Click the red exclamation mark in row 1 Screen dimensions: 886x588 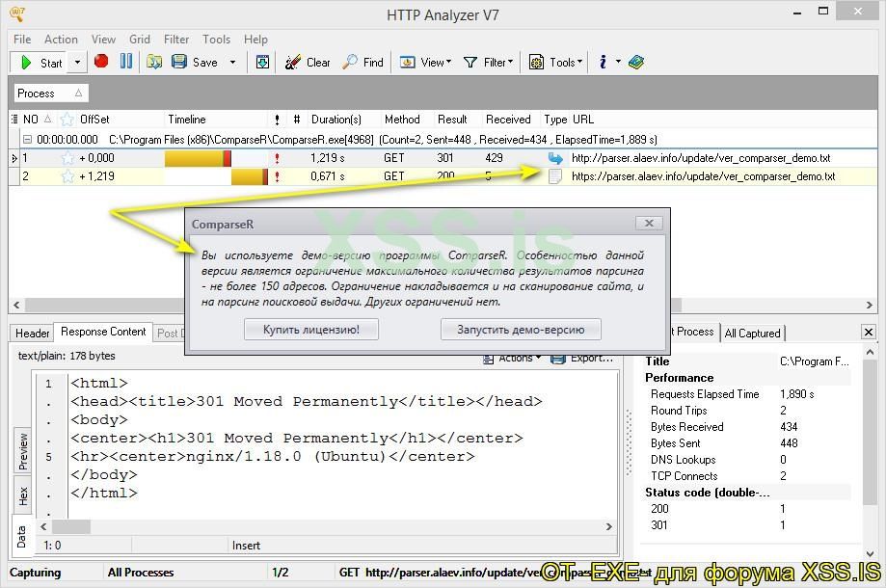click(277, 158)
